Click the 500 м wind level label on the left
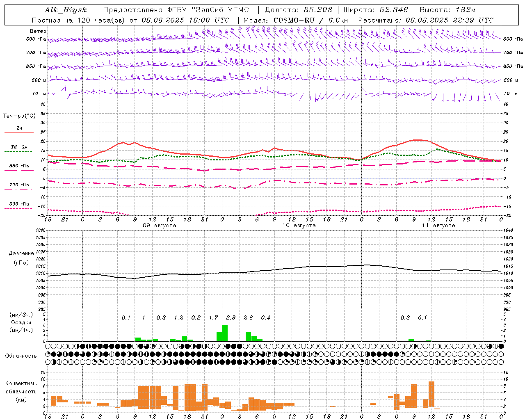Viewport: 525px width, 420px height. pos(39,80)
